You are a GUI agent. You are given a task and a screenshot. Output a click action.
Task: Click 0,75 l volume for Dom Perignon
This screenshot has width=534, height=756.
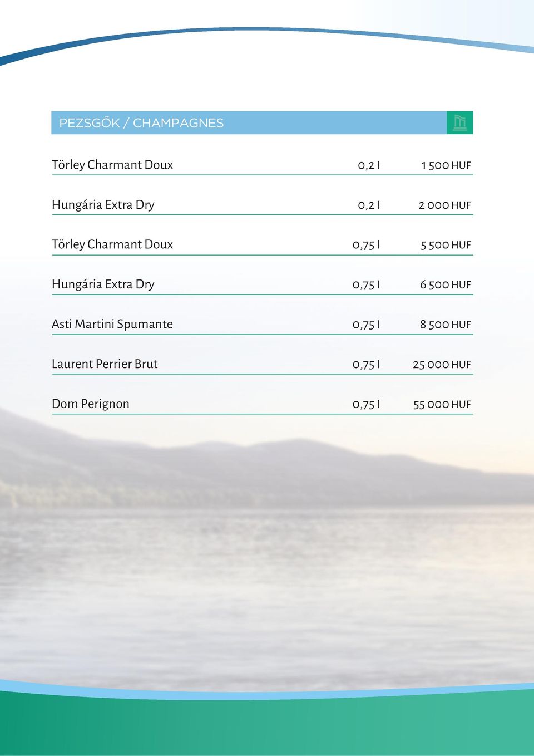click(x=366, y=405)
